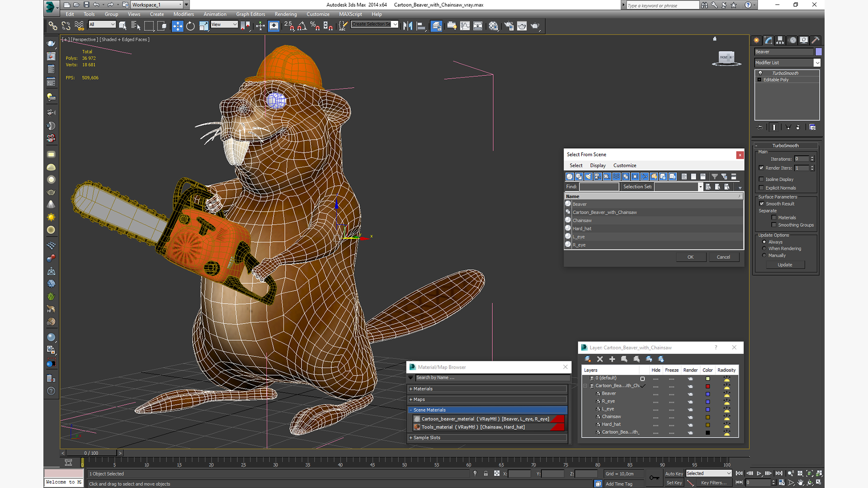Open the Animation menu
The height and width of the screenshot is (488, 868).
coord(215,14)
